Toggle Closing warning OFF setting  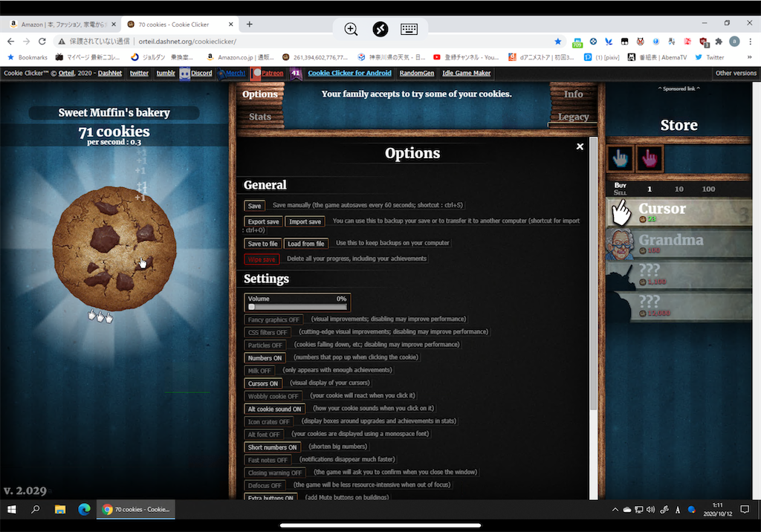(275, 473)
